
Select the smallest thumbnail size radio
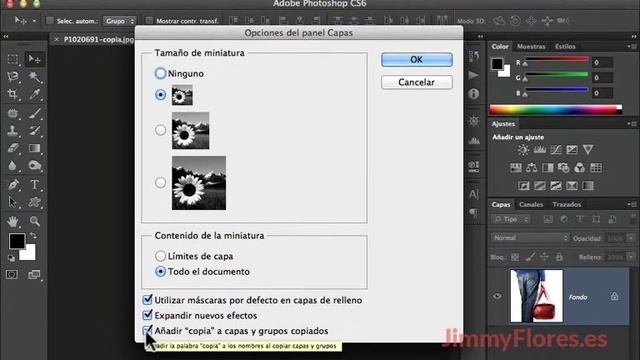coord(160,95)
